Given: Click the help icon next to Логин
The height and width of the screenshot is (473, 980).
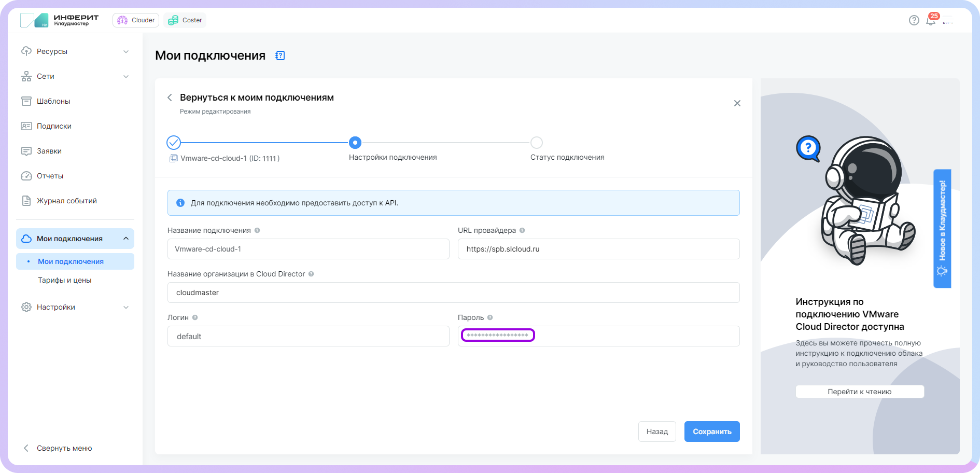Looking at the screenshot, I should pos(195,317).
